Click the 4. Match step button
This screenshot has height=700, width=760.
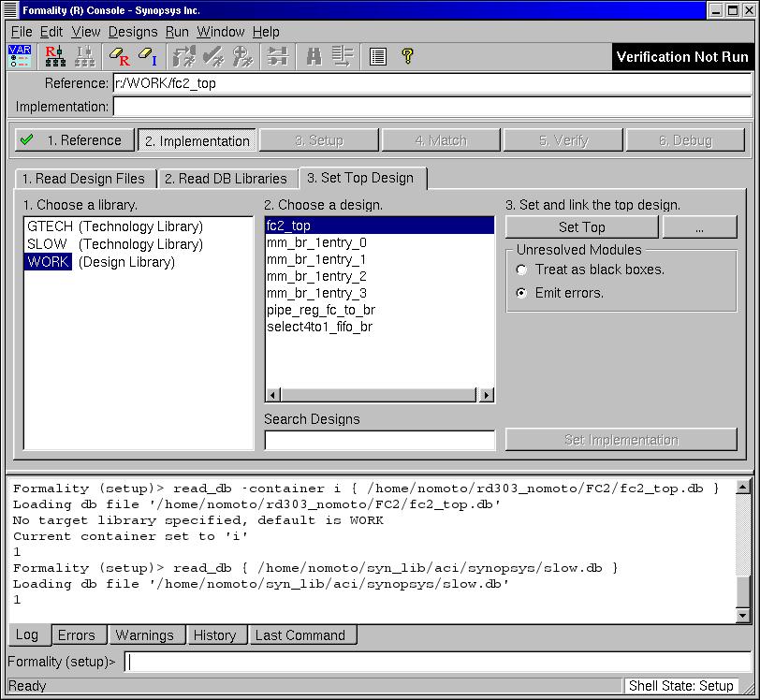(441, 140)
